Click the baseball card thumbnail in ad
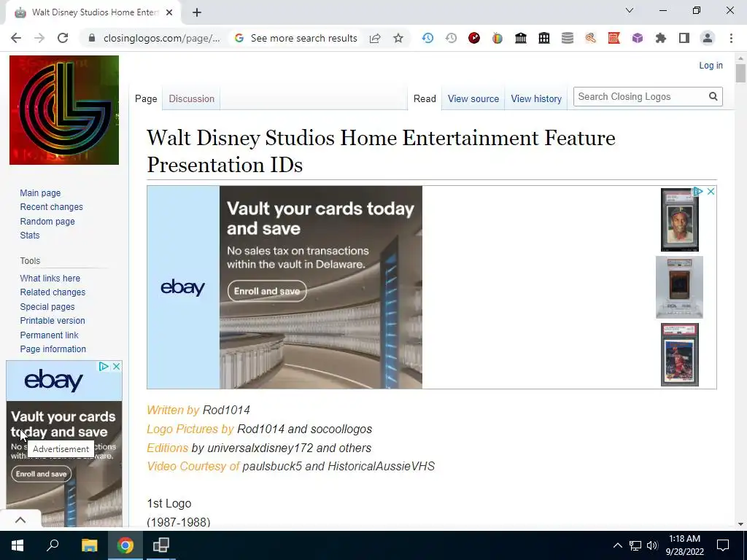The width and height of the screenshot is (747, 560). tap(679, 219)
